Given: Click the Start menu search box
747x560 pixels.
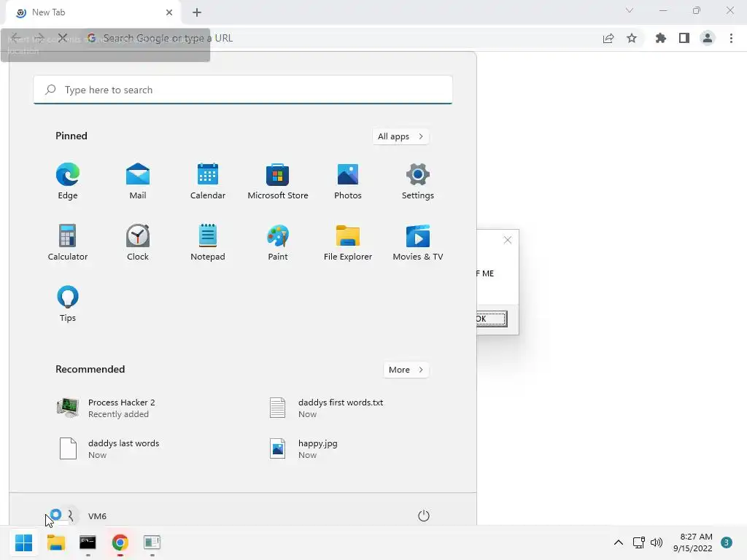Looking at the screenshot, I should point(243,90).
